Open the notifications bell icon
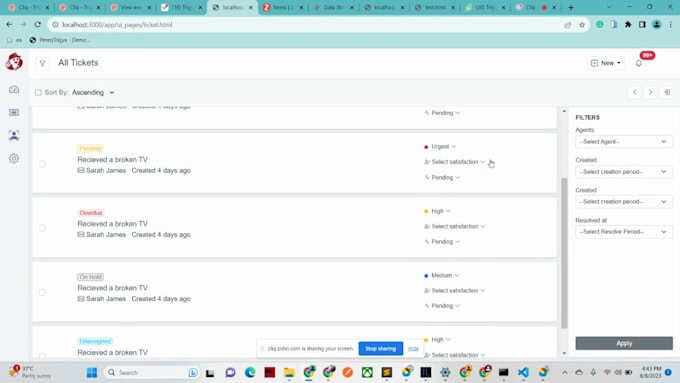 pyautogui.click(x=639, y=63)
